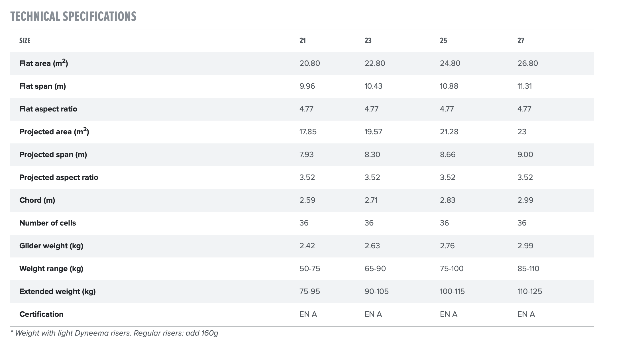Click the Glider weight row label
Viewport: 644px width, 345px height.
click(51, 246)
